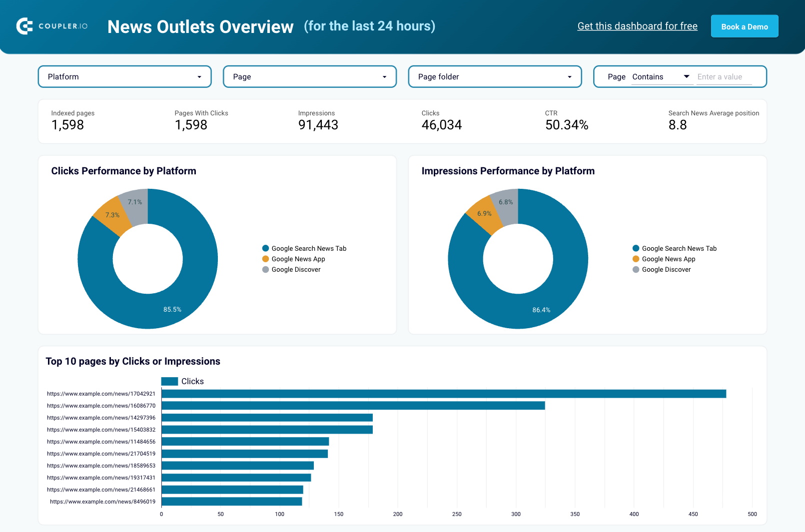805x532 pixels.
Task: Toggle Google News App in clicks legend
Action: 298,259
